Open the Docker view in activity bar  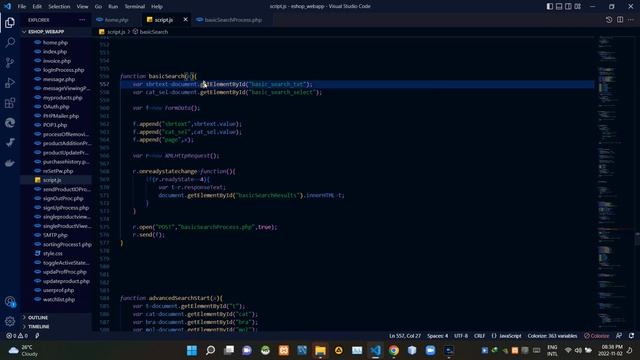coord(10,163)
